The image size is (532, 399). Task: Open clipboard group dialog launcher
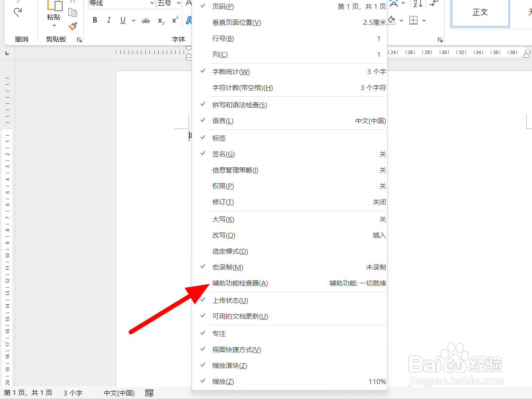(x=79, y=40)
